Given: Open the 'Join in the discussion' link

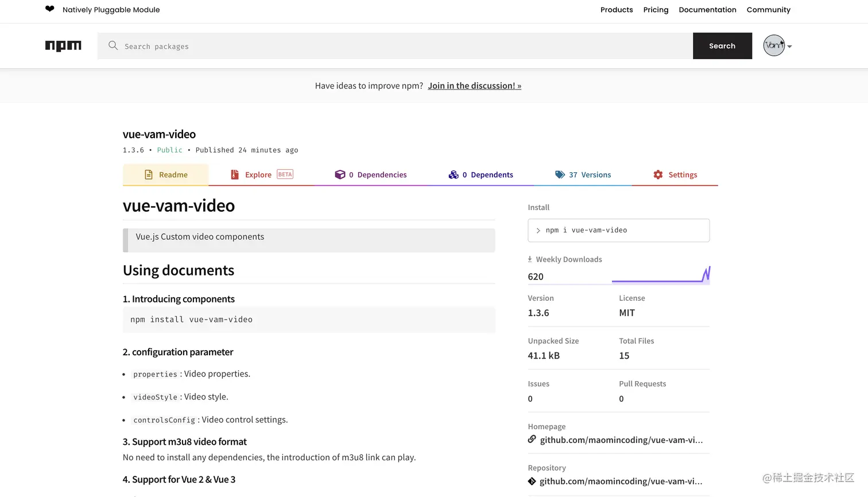Looking at the screenshot, I should pyautogui.click(x=474, y=86).
